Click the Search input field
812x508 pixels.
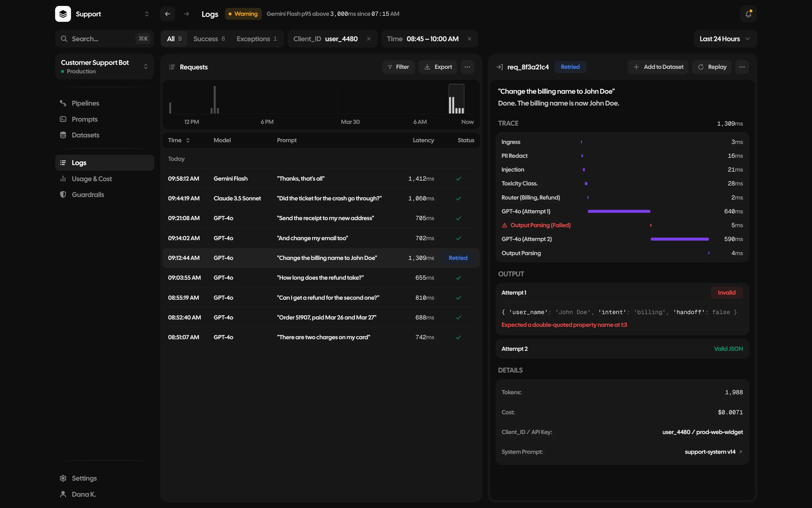coord(105,39)
